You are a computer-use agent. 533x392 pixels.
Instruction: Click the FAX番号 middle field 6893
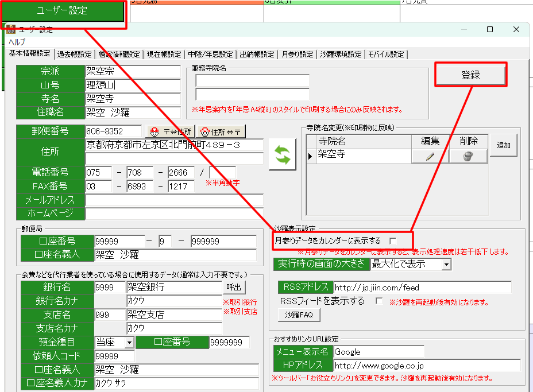(x=140, y=187)
